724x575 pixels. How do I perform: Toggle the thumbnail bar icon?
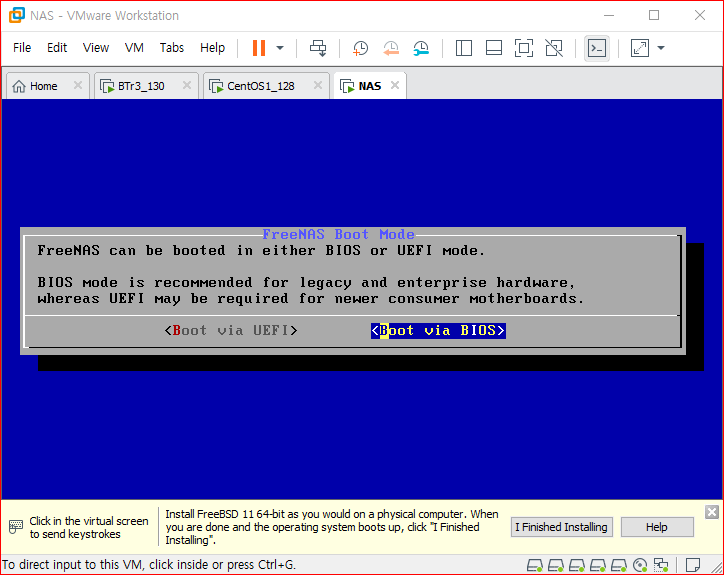[494, 48]
